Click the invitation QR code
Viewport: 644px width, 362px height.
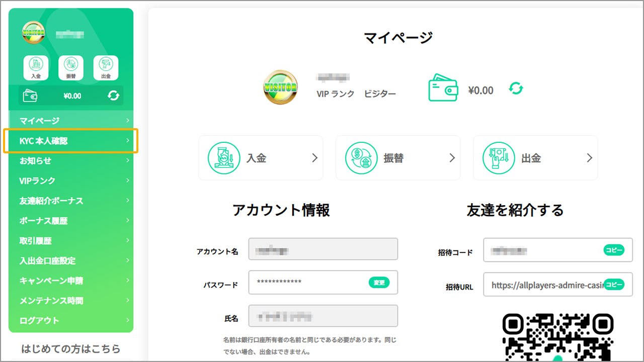(x=558, y=337)
